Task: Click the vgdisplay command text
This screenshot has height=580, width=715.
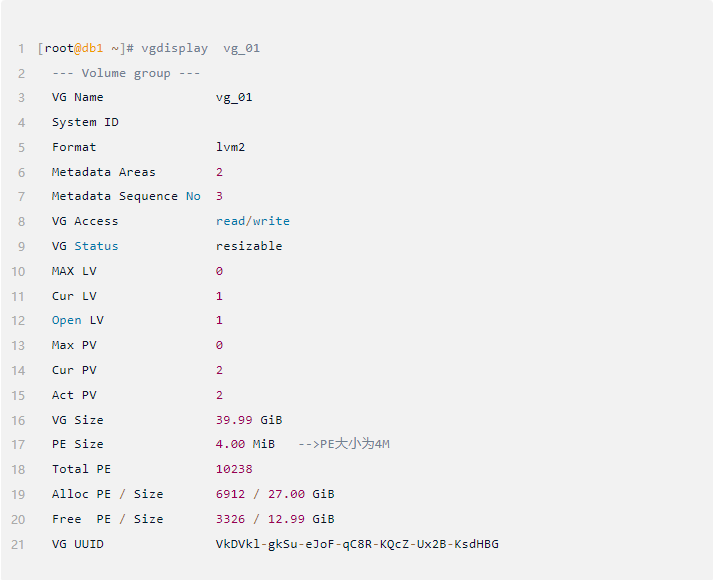Action: (175, 48)
